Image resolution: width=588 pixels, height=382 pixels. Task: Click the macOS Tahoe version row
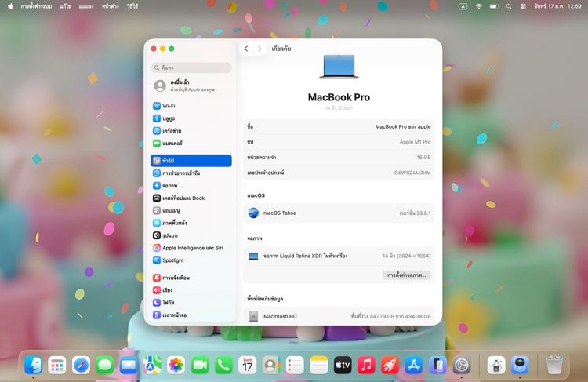tap(339, 213)
